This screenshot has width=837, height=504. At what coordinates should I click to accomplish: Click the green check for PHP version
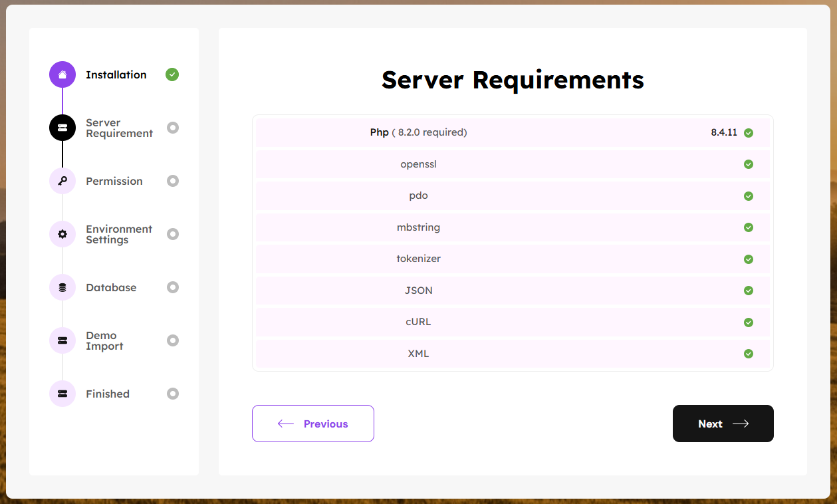click(749, 133)
